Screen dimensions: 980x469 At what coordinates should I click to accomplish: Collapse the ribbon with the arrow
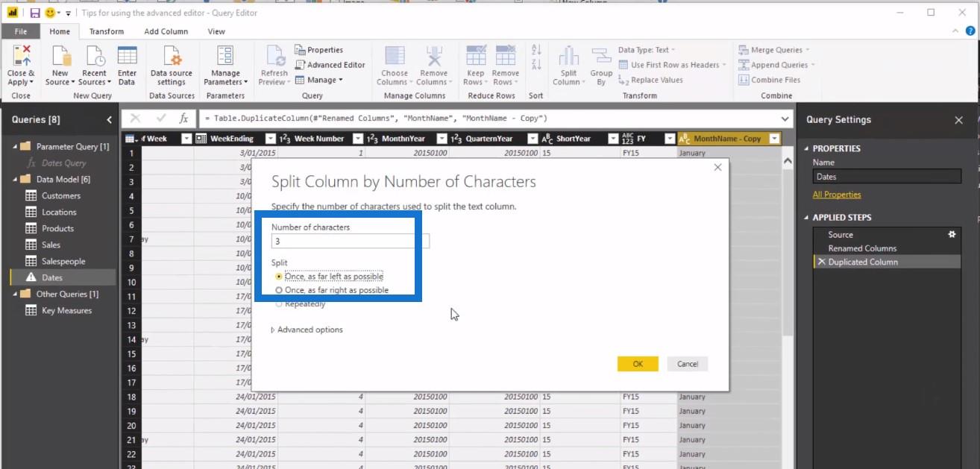957,31
